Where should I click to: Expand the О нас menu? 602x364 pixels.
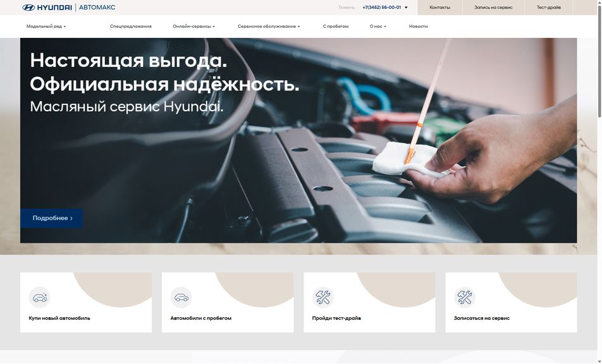[378, 27]
